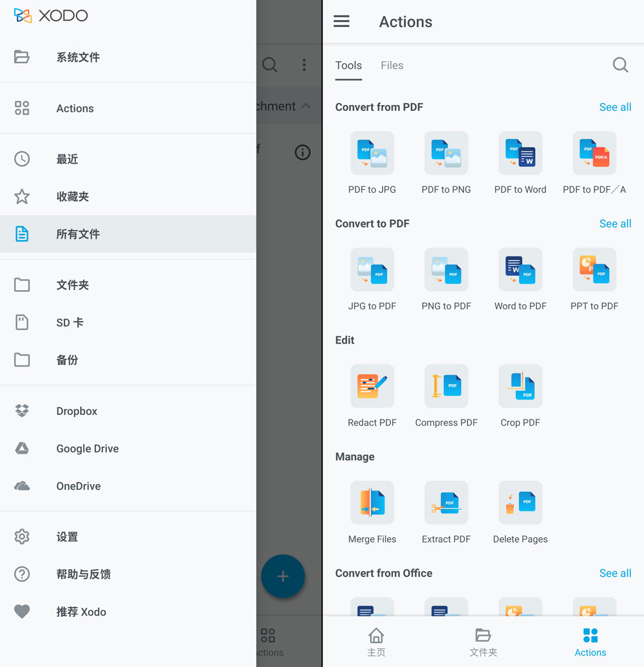The width and height of the screenshot is (644, 667).
Task: Open the PDF to PDF/A tool
Action: [x=594, y=163]
